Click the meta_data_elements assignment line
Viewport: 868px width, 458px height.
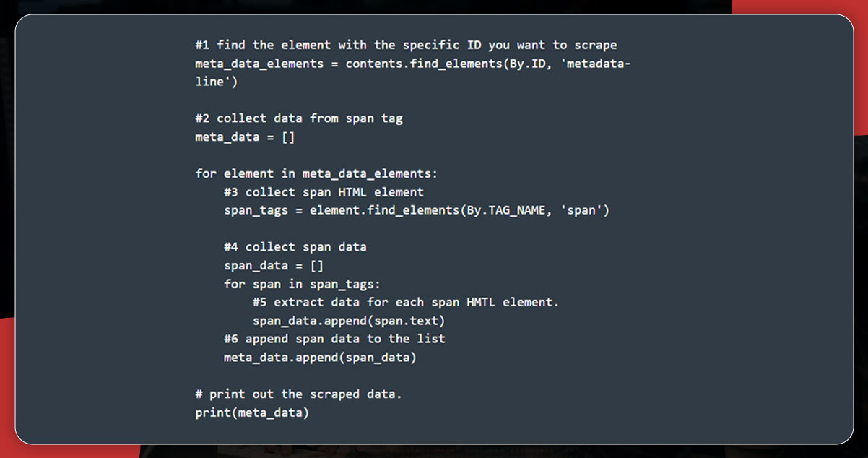point(413,64)
